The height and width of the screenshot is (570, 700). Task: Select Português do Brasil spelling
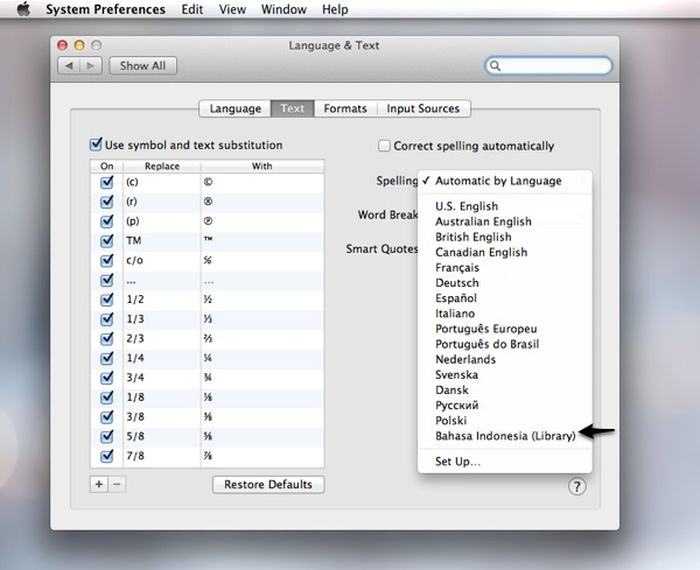pyautogui.click(x=505, y=344)
